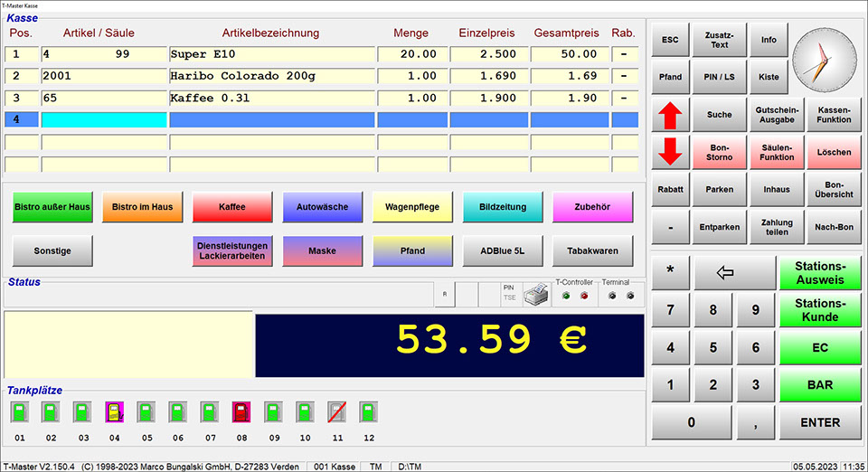Image resolution: width=868 pixels, height=472 pixels.
Task: Click the cyan article input field in row 4
Action: click(104, 119)
